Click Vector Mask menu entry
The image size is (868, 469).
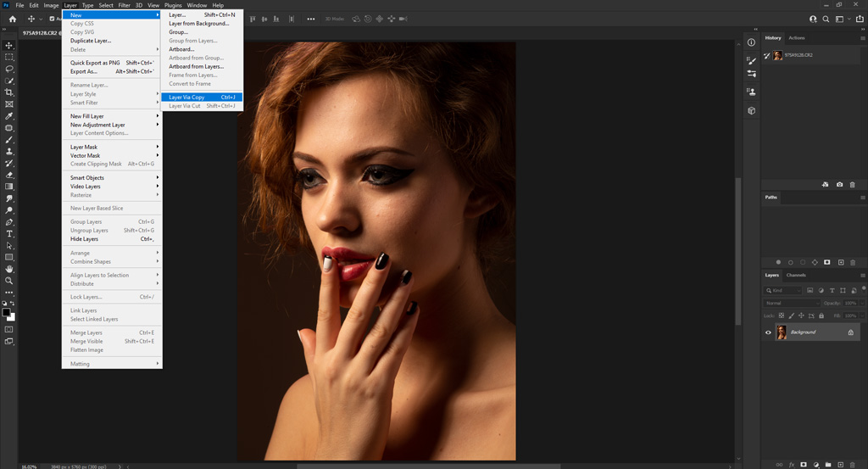pos(112,155)
